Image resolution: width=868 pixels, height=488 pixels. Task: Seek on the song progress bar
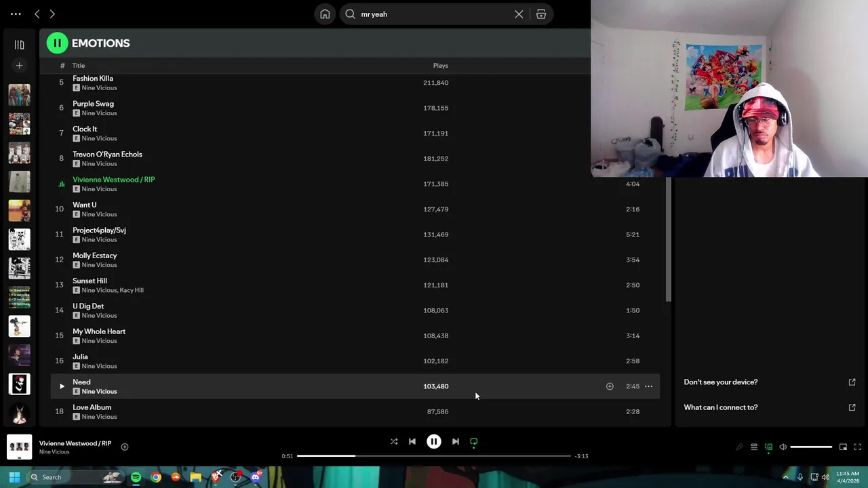(434, 456)
